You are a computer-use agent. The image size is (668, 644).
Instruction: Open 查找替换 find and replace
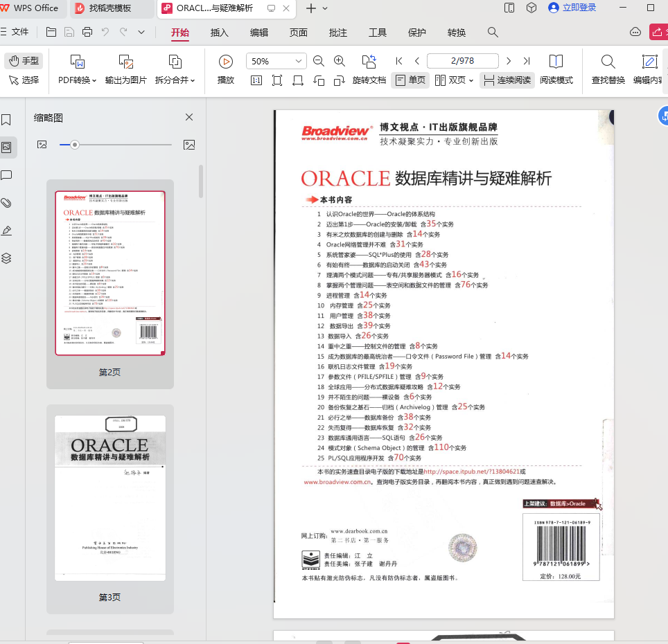(608, 69)
